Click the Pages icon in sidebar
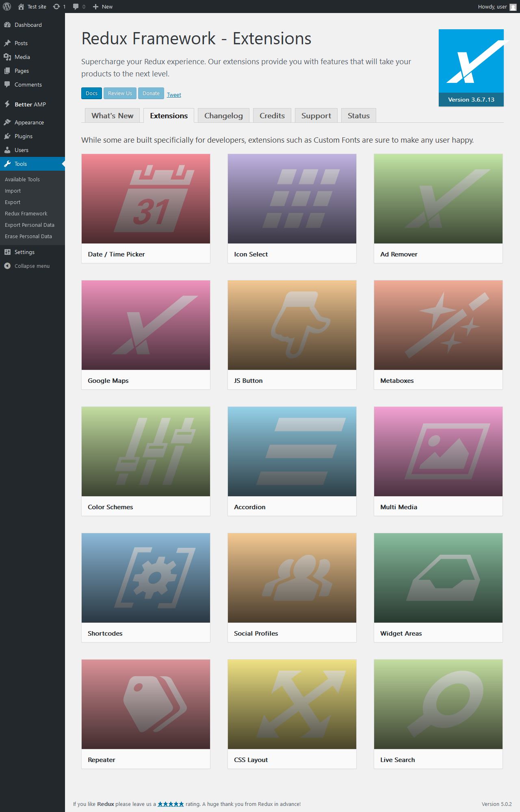520x812 pixels. coord(7,71)
